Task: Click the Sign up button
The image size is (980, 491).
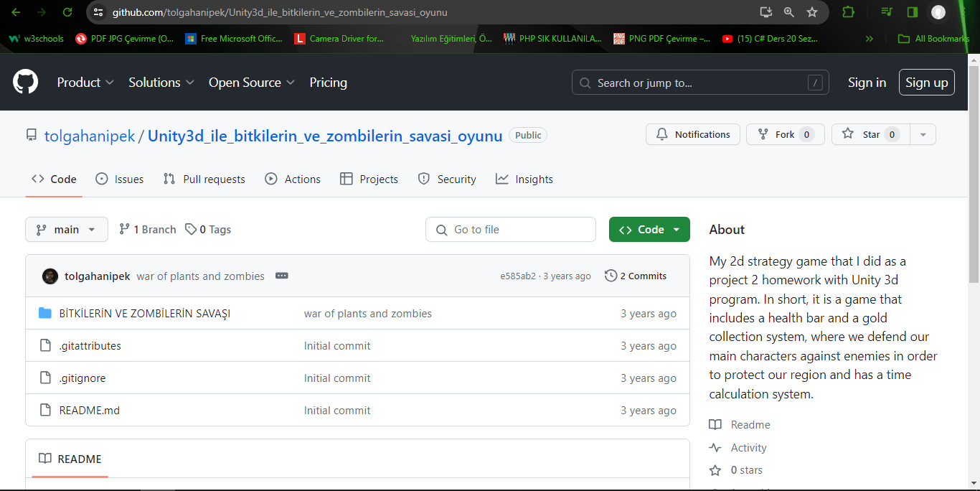Action: pos(926,83)
